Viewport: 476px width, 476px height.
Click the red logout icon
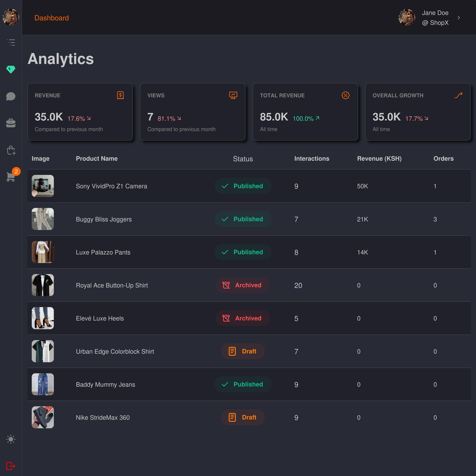(x=11, y=466)
